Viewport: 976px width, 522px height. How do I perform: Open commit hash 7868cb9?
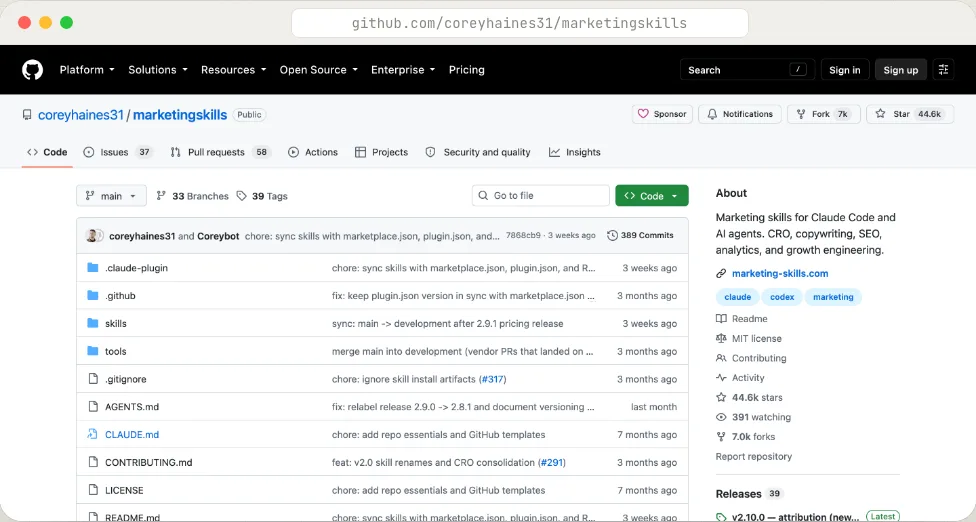[x=523, y=235]
